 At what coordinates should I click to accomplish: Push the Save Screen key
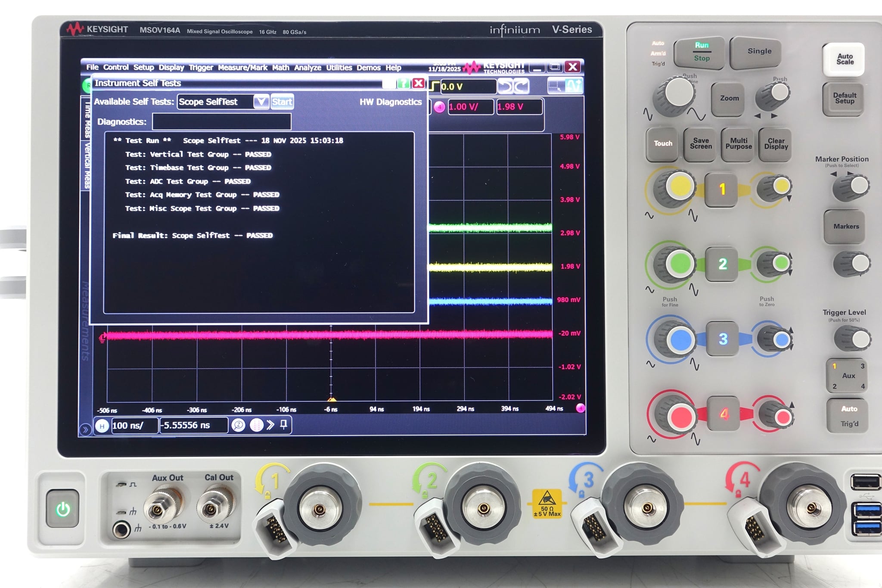(700, 144)
